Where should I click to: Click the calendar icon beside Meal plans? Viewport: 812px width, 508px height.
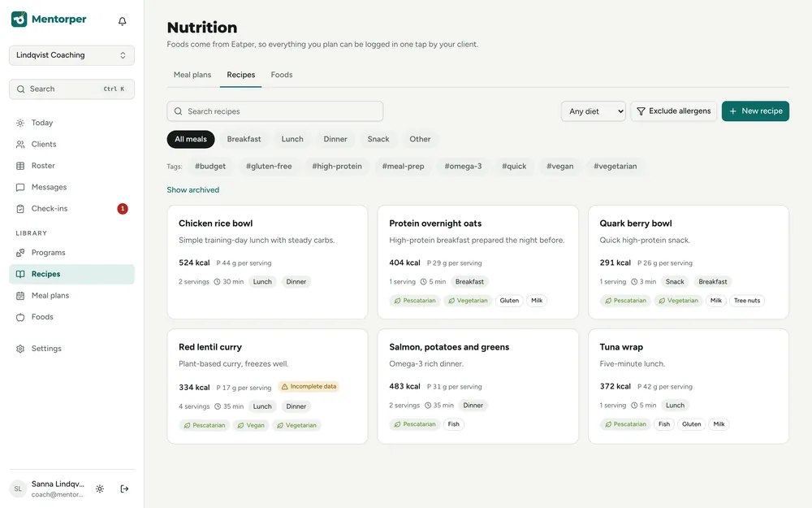point(20,296)
